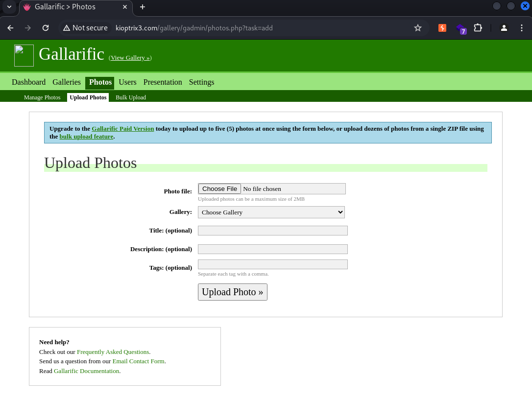This screenshot has width=532, height=399.
Task: Expand the Choose Gallery dropdown
Action: pyautogui.click(x=271, y=212)
